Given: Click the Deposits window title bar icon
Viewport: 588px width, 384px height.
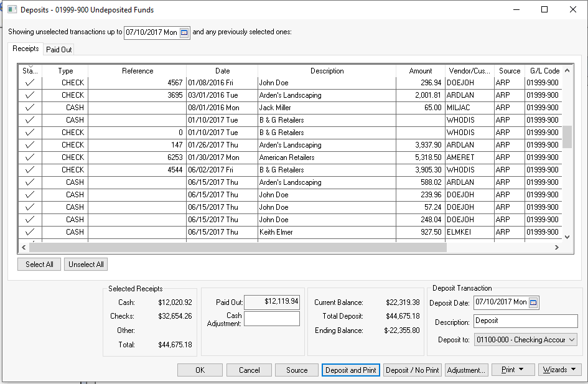Looking at the screenshot, I should coord(12,10).
